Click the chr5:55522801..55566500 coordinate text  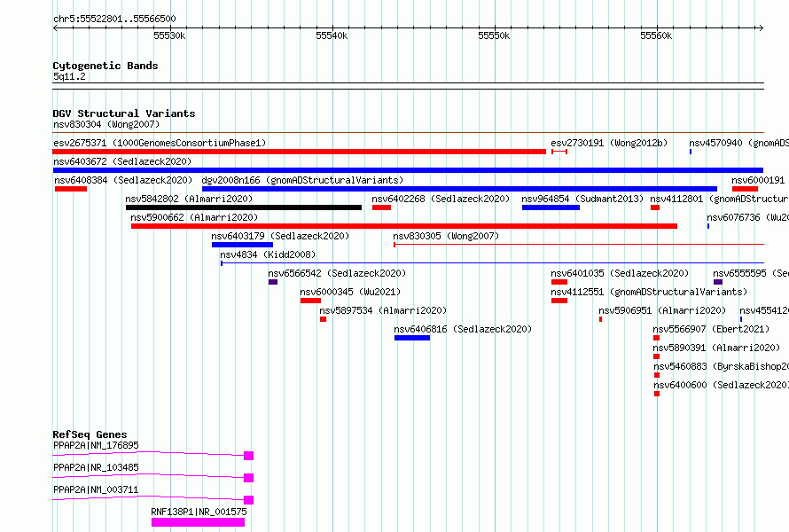tap(114, 20)
